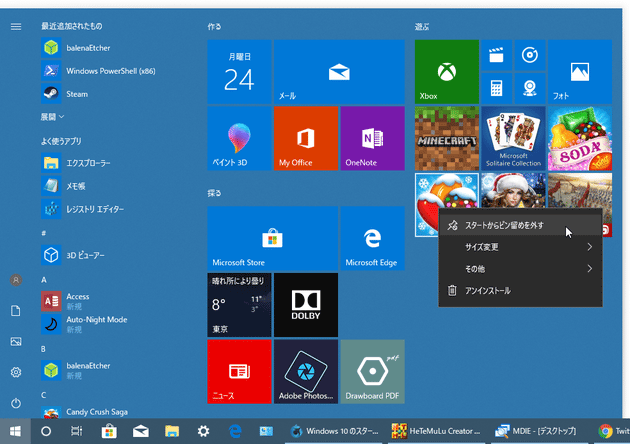Launch Windows PowerShell (x86)

click(x=100, y=71)
